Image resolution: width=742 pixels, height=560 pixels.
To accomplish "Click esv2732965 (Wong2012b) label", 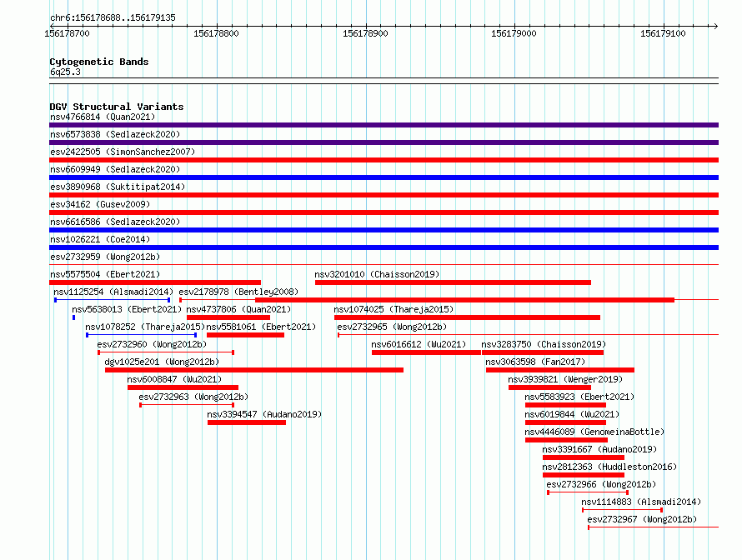I will pyautogui.click(x=392, y=327).
